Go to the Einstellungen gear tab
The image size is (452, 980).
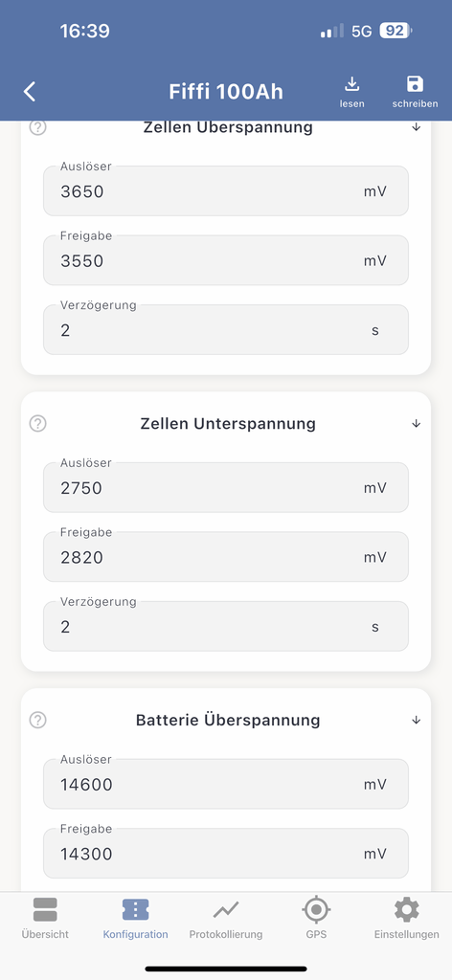coord(406,918)
